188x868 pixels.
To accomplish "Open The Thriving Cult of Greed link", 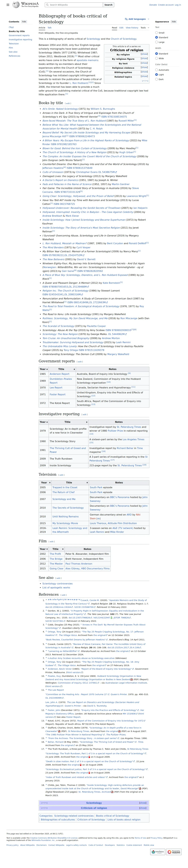I will click(x=68, y=450).
